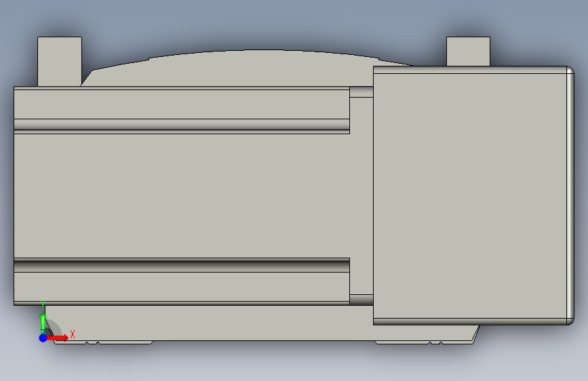Click the green Y axis arrow of triad
This screenshot has width=588, height=381.
(43, 322)
